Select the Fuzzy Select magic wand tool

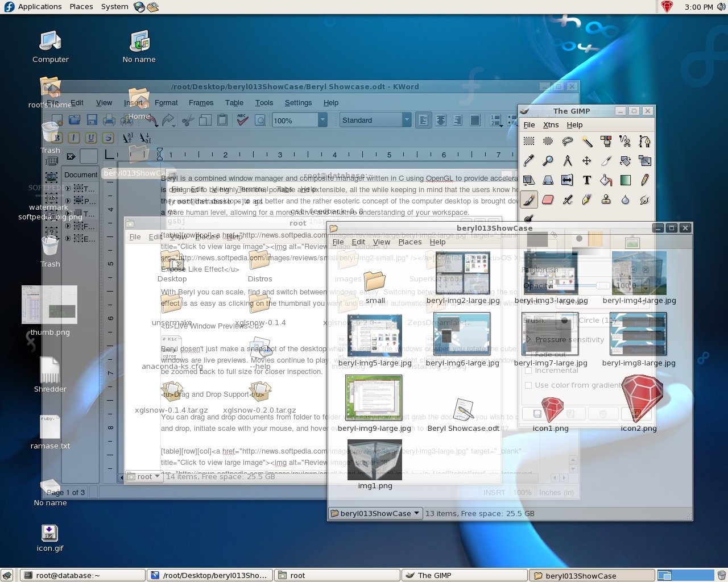click(x=587, y=142)
